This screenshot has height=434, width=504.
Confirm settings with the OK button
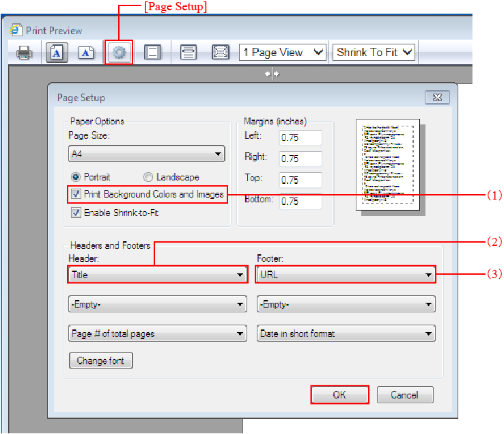(x=339, y=395)
